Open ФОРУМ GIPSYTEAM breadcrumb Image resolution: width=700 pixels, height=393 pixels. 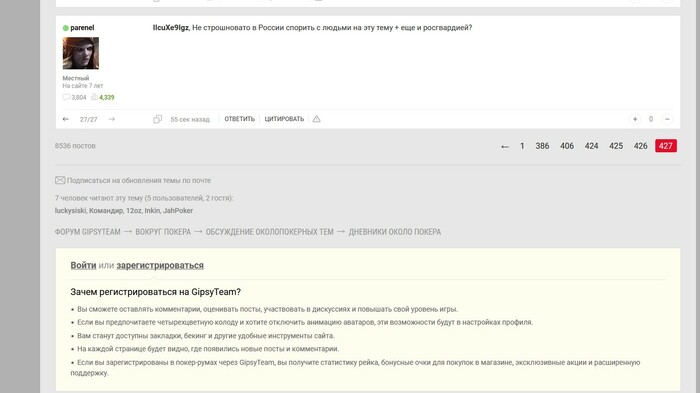[x=88, y=232]
